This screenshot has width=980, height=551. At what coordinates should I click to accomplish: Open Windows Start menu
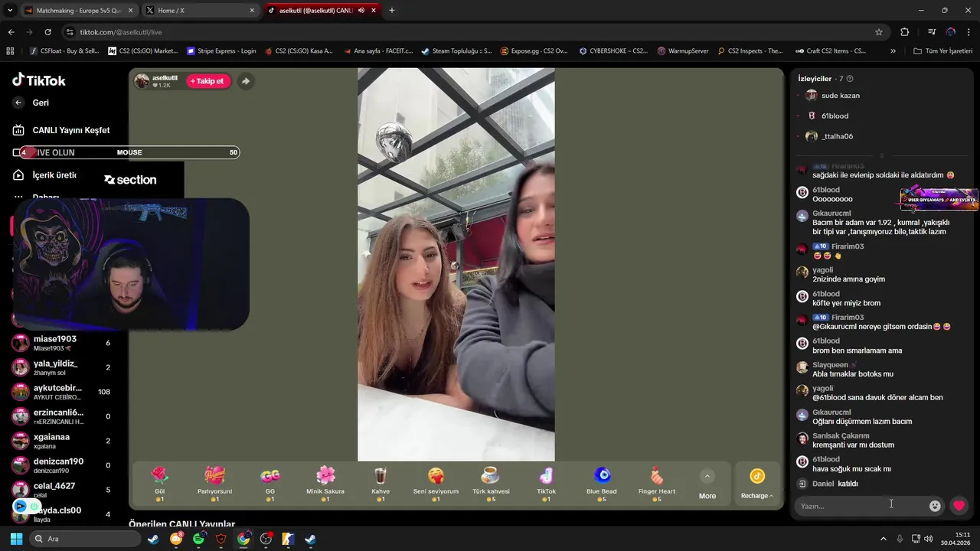tap(16, 539)
